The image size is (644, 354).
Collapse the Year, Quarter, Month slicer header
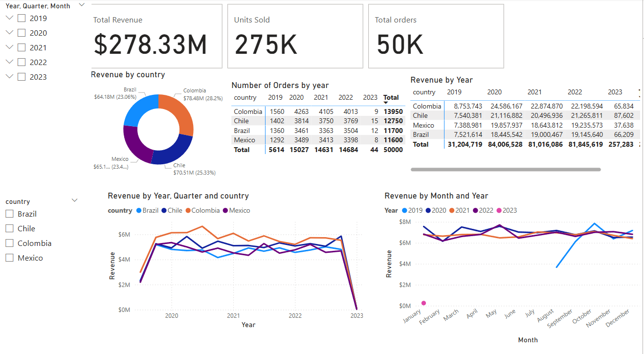pyautogui.click(x=82, y=5)
